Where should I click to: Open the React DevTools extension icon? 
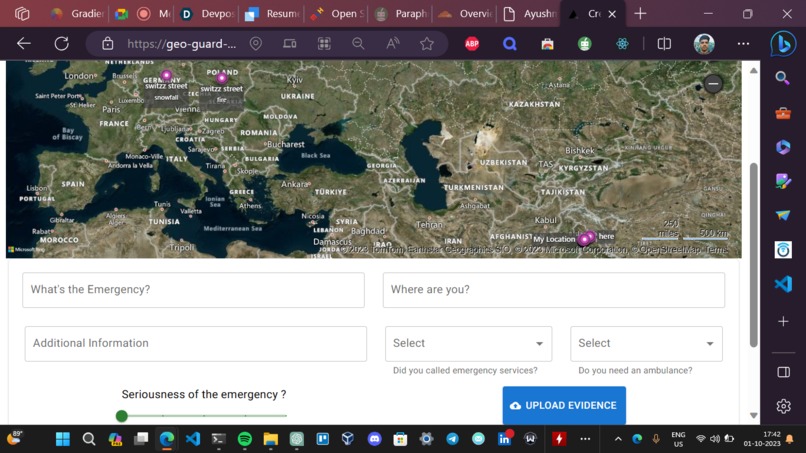pos(622,44)
